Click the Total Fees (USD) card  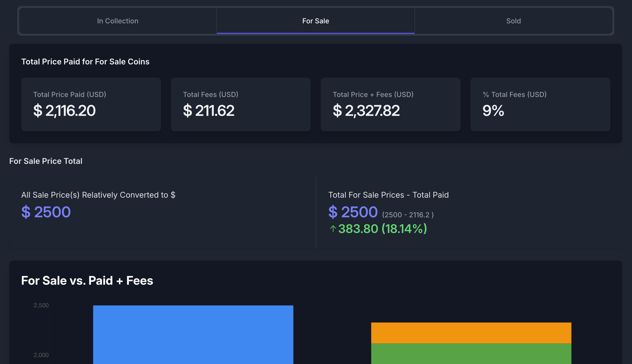[241, 104]
